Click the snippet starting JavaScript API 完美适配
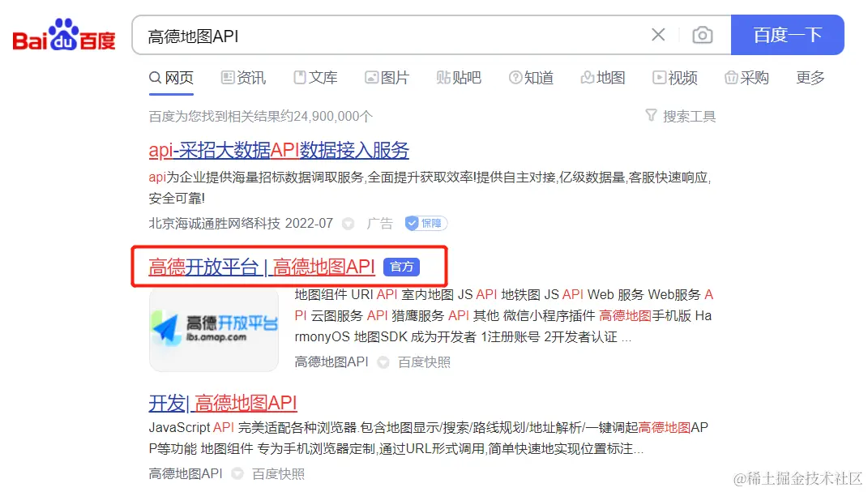The height and width of the screenshot is (492, 868). (x=429, y=438)
